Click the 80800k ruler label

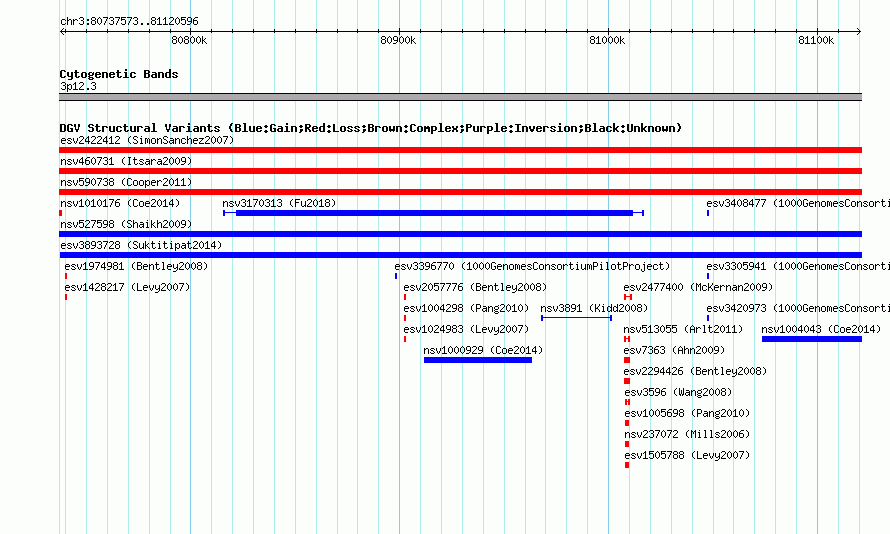(189, 40)
